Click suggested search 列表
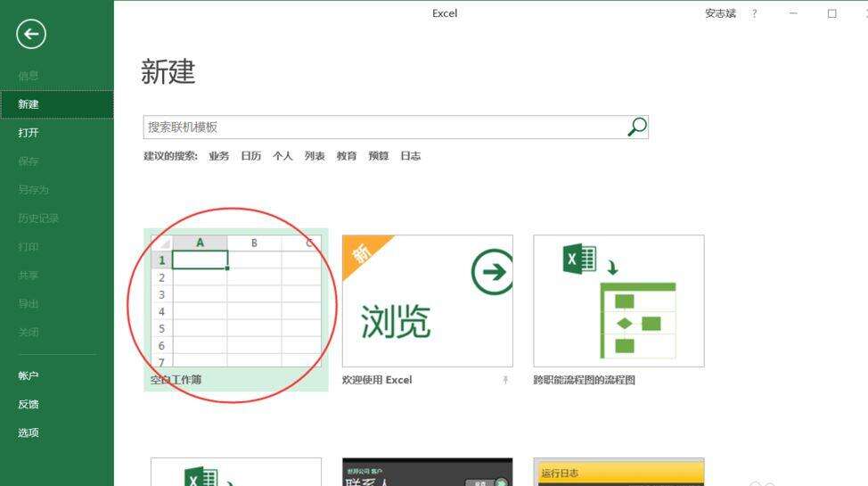 coord(315,156)
